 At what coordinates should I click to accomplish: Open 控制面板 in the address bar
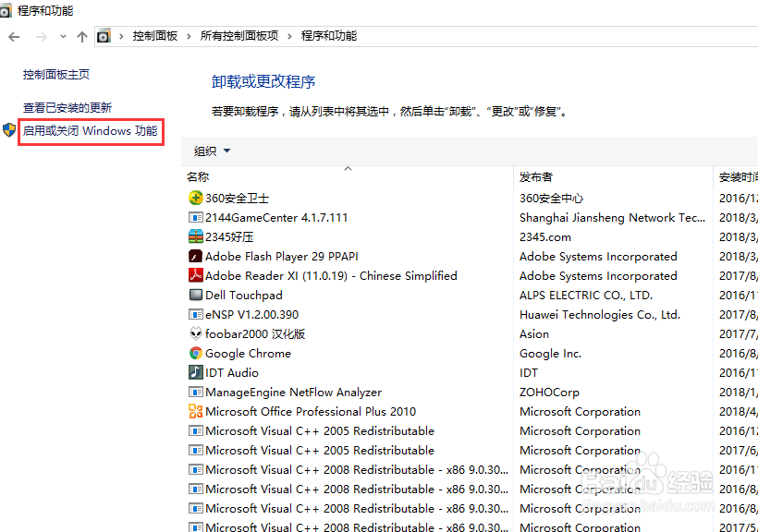tap(155, 36)
